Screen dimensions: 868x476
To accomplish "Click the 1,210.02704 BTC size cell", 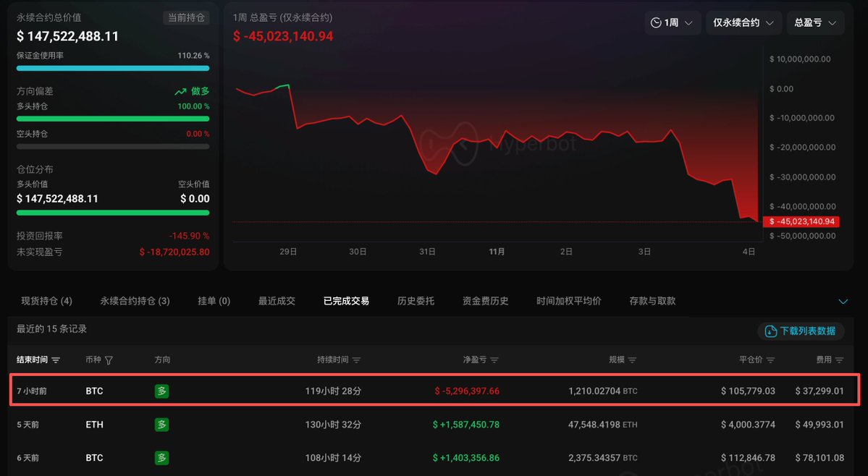I will (x=603, y=391).
